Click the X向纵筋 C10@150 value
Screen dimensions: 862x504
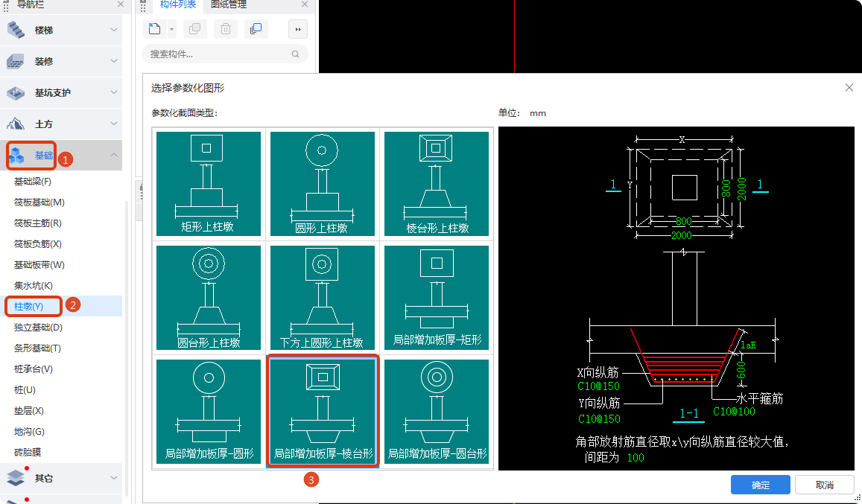599,386
